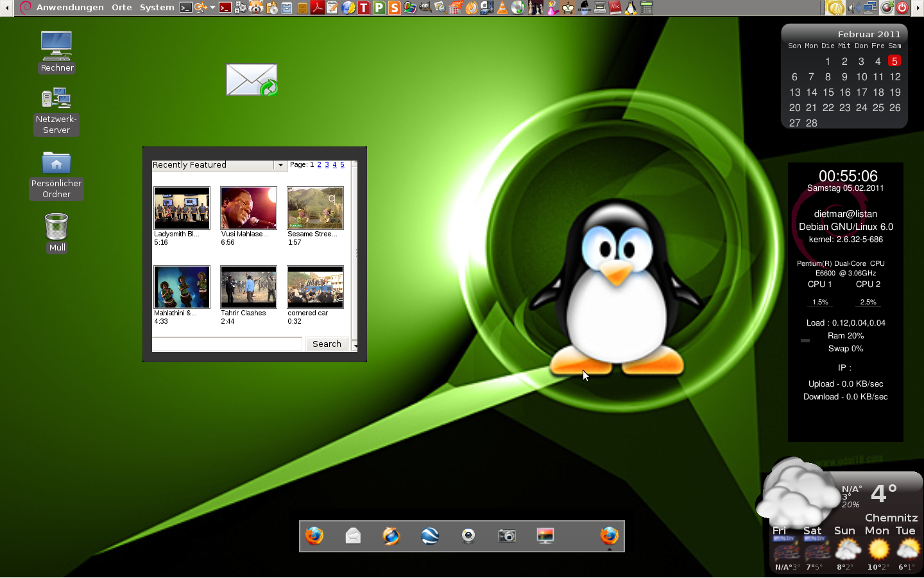The height and width of the screenshot is (578, 924).
Task: Launch the orange S office application icon
Action: (395, 8)
